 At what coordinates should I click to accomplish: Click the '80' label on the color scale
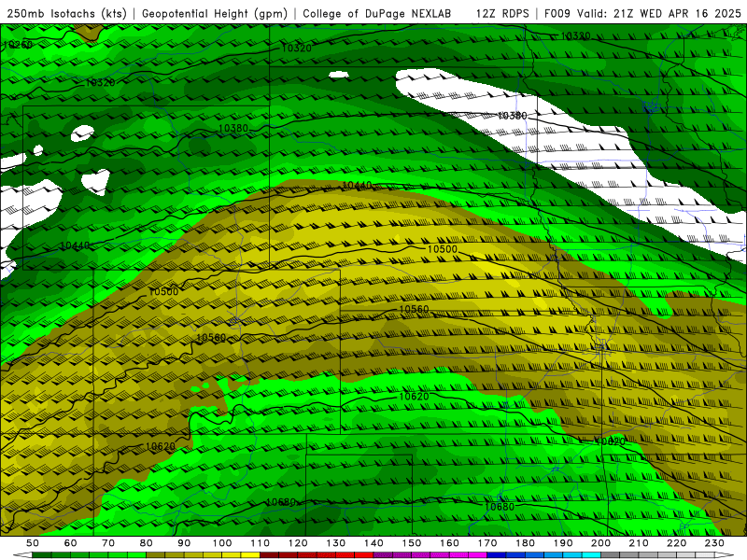coord(147,543)
